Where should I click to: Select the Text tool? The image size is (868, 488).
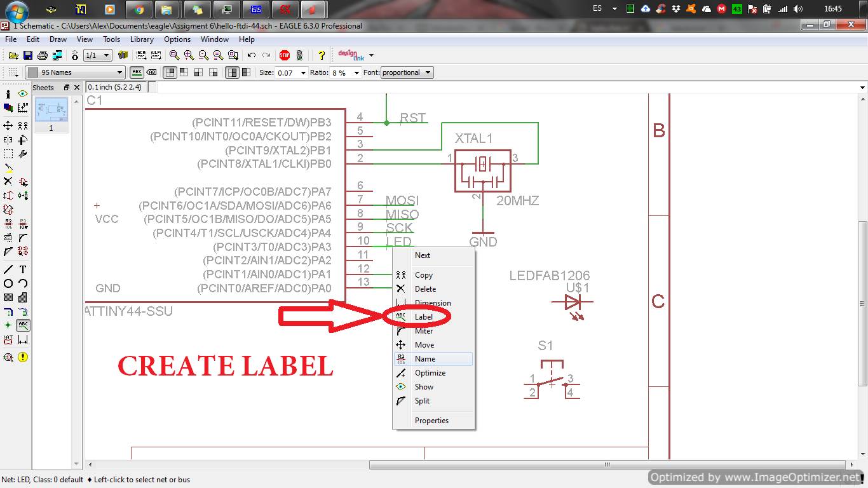[x=23, y=269]
